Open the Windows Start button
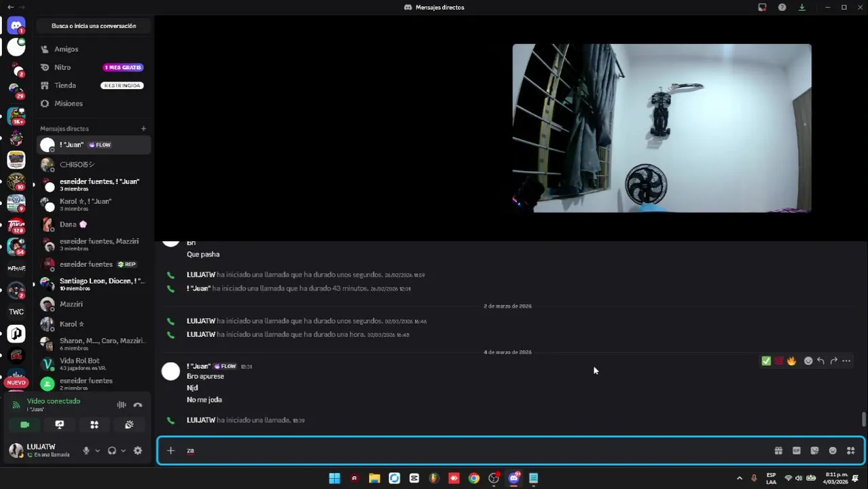 tap(334, 478)
